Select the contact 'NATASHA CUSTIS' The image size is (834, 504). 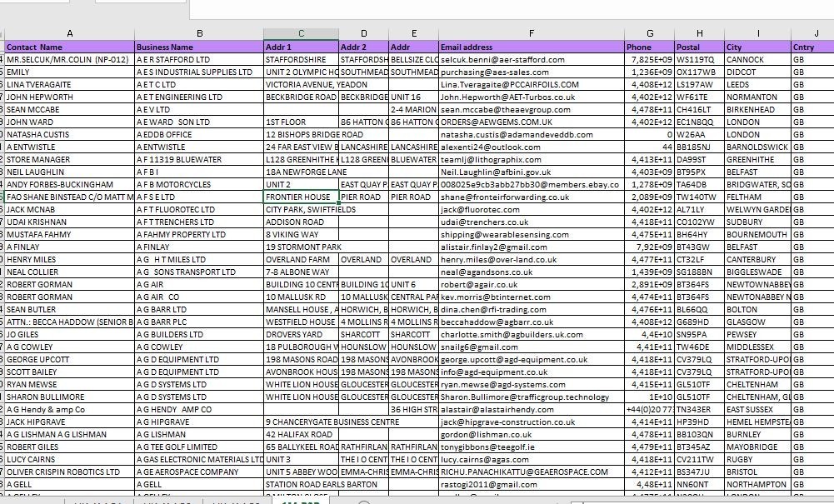[x=70, y=134]
